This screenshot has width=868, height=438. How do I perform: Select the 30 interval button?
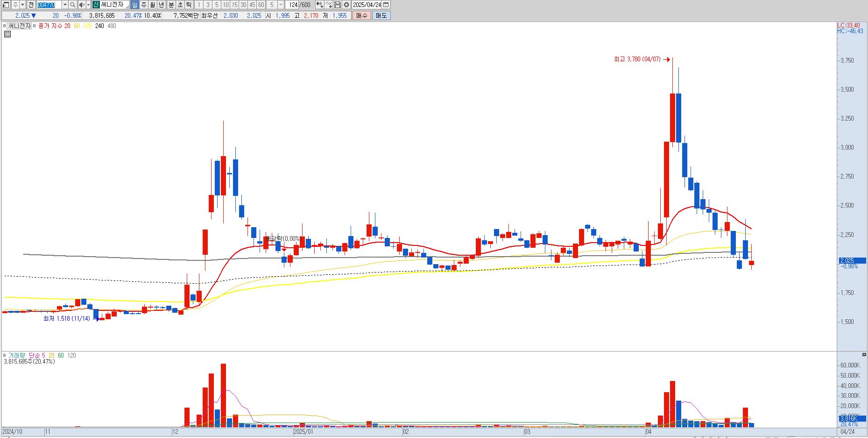(x=243, y=5)
